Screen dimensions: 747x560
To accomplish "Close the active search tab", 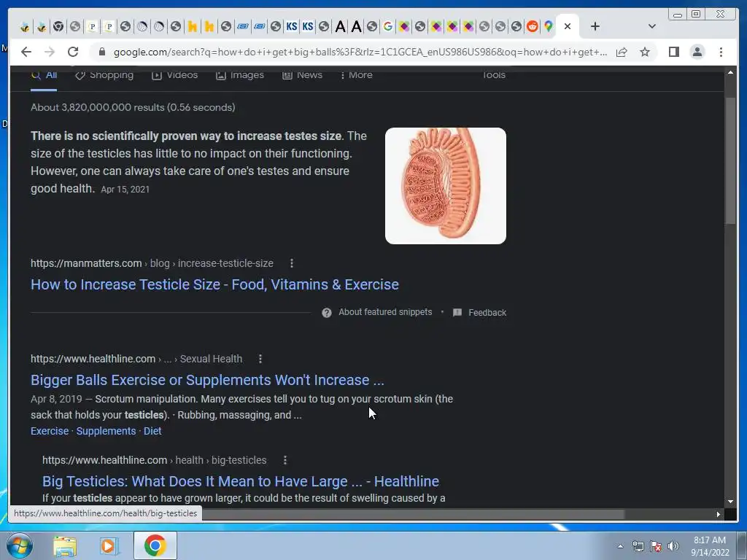I will (x=568, y=26).
